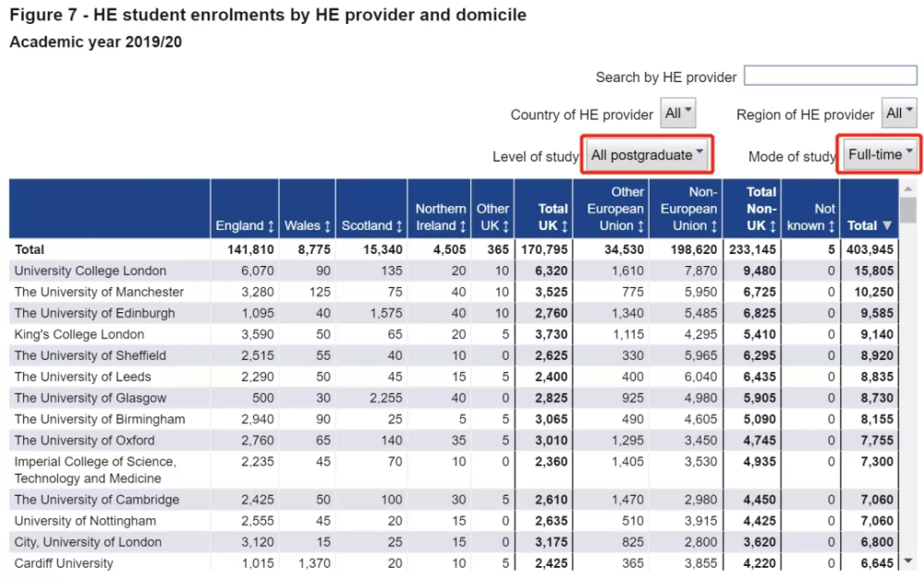The image size is (924, 578).
Task: Select Imperial College of Science row name
Action: (x=95, y=470)
